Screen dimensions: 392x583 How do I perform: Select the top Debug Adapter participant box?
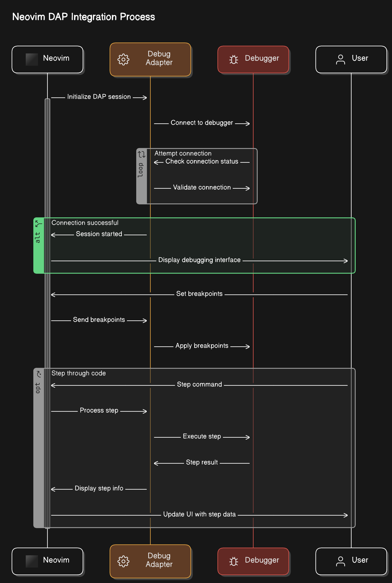150,60
